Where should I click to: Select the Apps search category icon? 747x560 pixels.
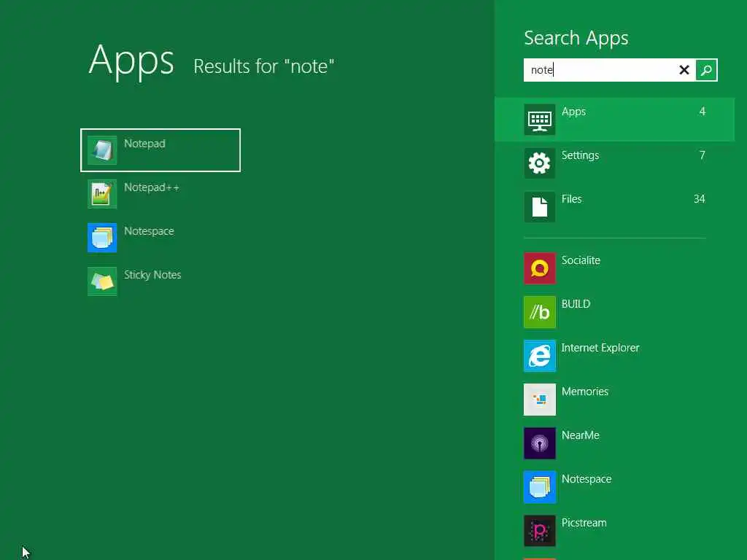pos(539,120)
